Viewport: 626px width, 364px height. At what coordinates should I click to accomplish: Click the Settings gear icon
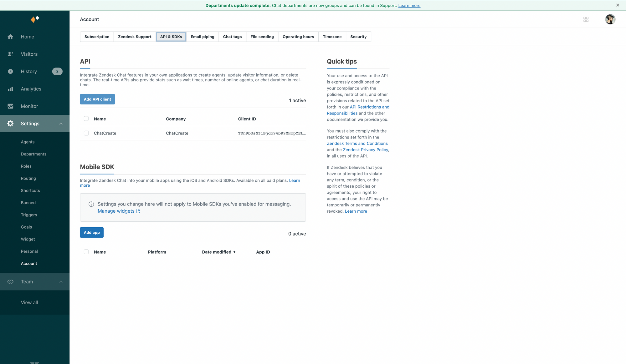pyautogui.click(x=10, y=124)
